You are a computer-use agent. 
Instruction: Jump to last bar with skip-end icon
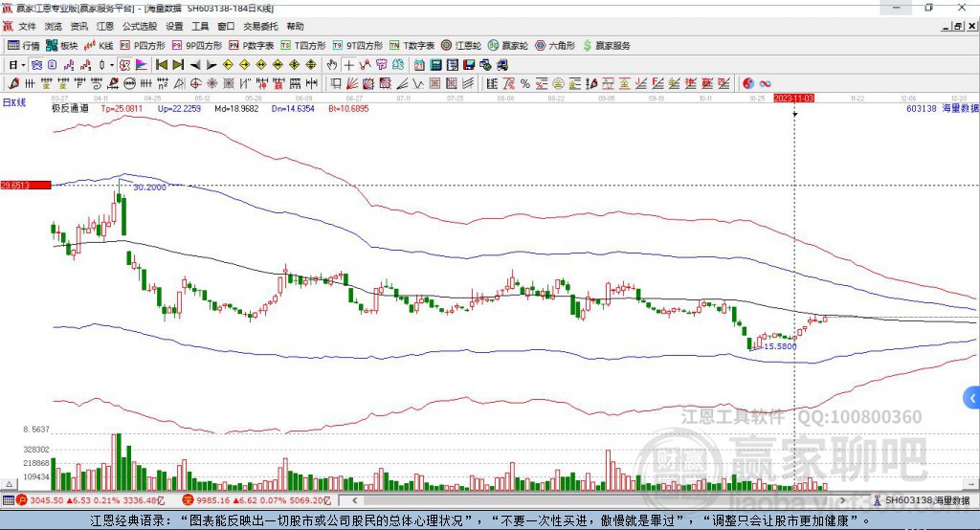tap(178, 65)
